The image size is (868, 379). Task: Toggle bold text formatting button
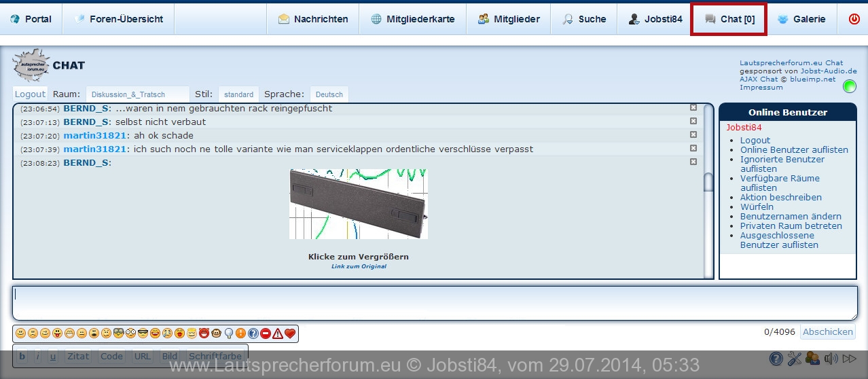[x=23, y=356]
